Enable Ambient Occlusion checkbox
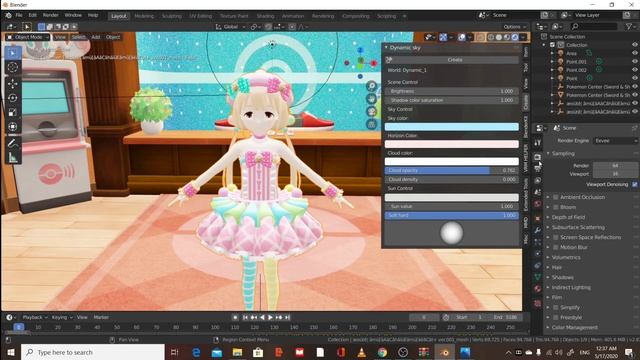The image size is (640, 360). pos(556,197)
